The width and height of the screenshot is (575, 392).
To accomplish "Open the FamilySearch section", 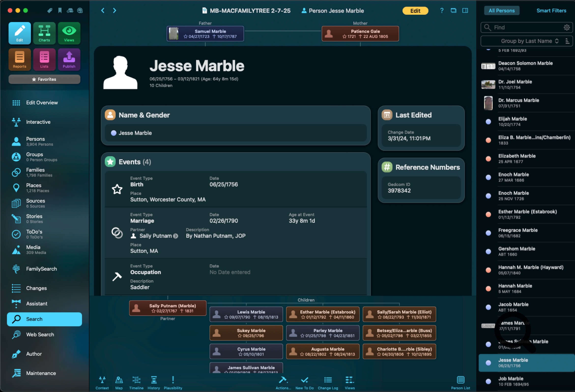I will pos(41,269).
